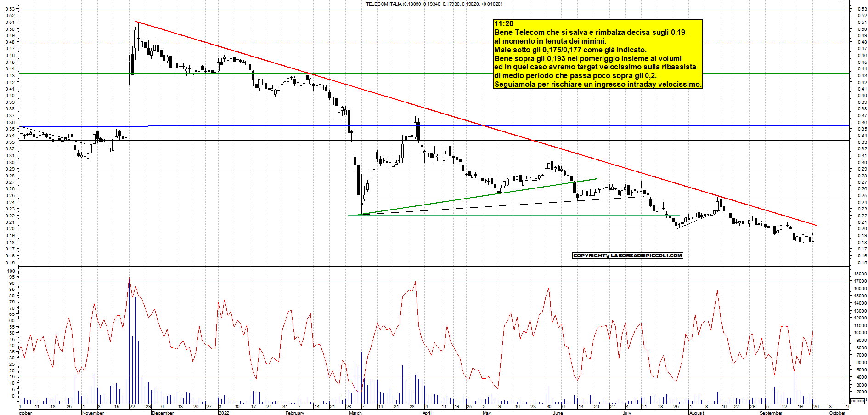Viewport: 868px width, 415px height.
Task: Click the May label on the time axis
Action: click(x=487, y=413)
